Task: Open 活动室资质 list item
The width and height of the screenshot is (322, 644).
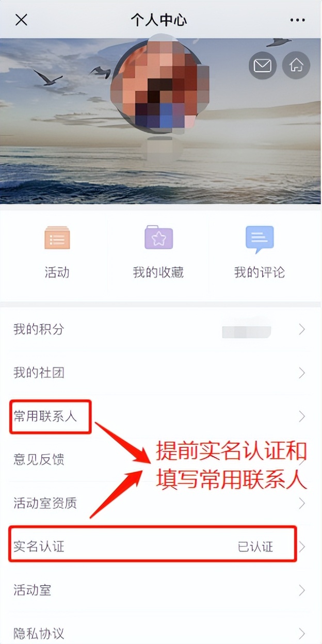Action: [x=161, y=503]
